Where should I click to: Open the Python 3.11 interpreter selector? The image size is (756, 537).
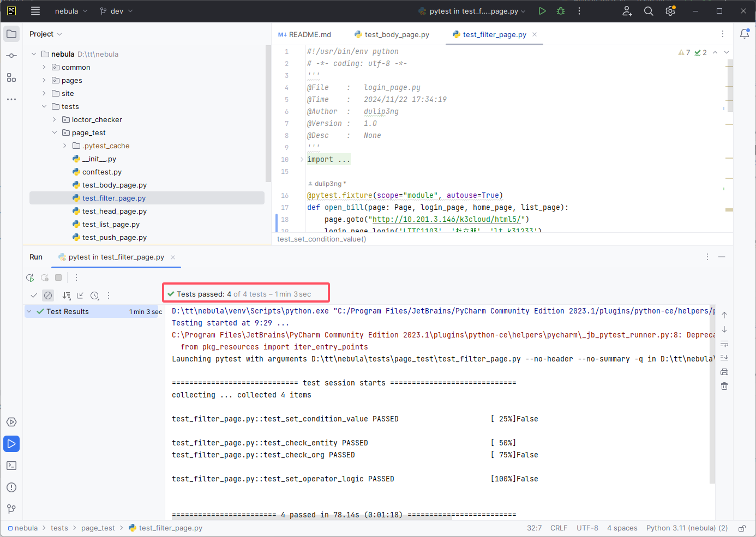[x=687, y=528]
